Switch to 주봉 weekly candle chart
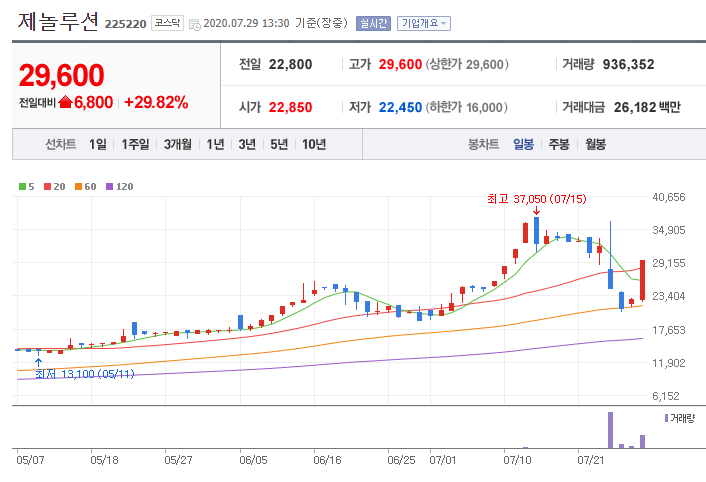This screenshot has width=706, height=482. 559,144
